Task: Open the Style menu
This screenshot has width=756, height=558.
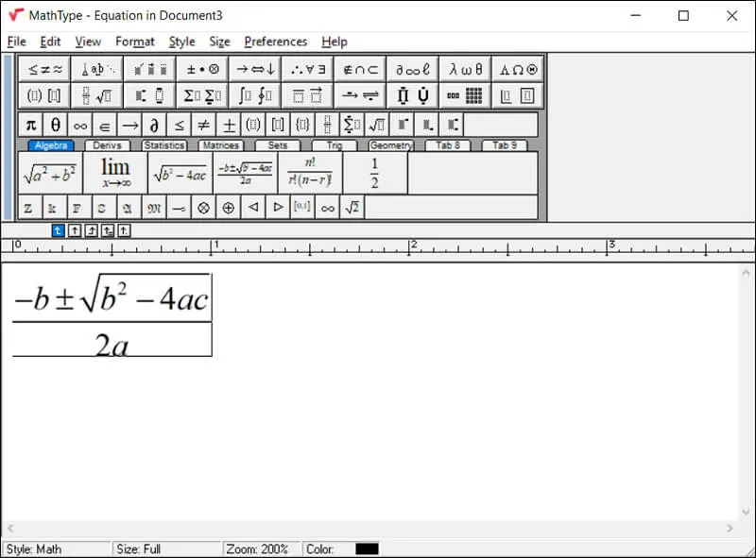Action: coord(181,42)
